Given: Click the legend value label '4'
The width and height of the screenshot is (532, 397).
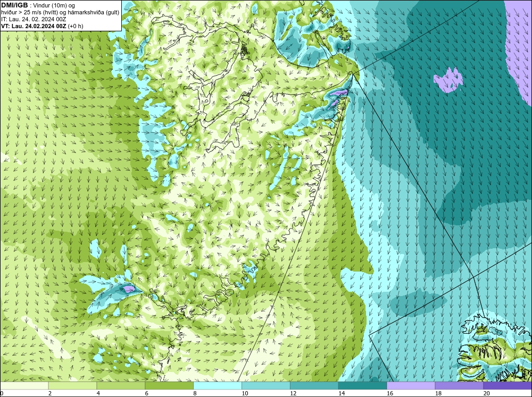Looking at the screenshot, I should coord(98,393).
